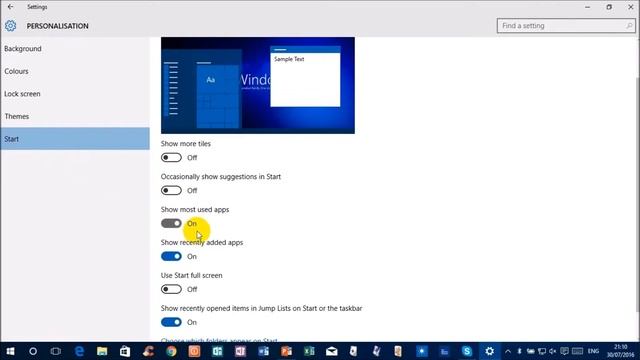Screen dimensions: 640x360
Task: Open Cortana circle on taskbar
Action: [x=33, y=351]
